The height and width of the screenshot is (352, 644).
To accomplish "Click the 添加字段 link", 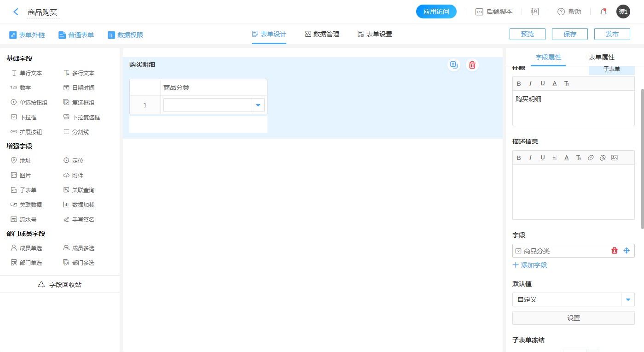I will click(530, 265).
